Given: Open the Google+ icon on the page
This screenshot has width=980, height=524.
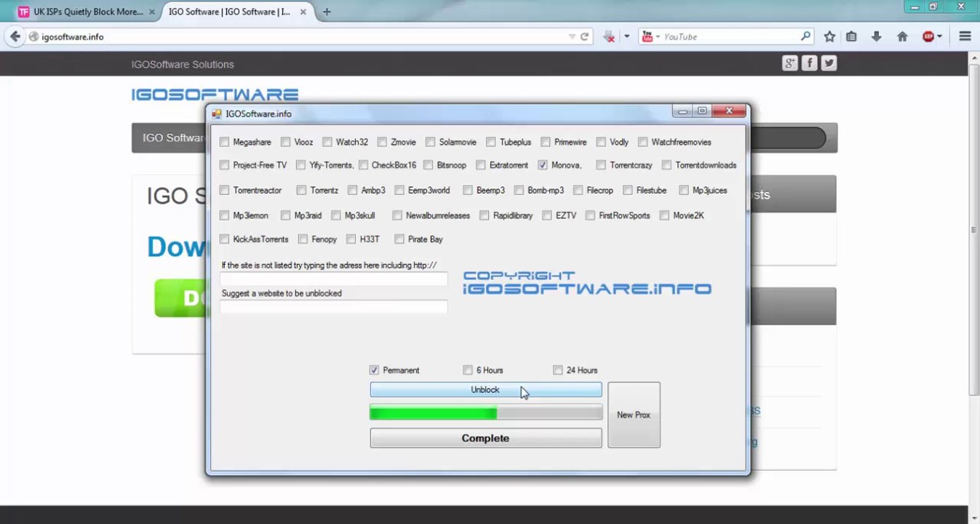Looking at the screenshot, I should [x=790, y=63].
